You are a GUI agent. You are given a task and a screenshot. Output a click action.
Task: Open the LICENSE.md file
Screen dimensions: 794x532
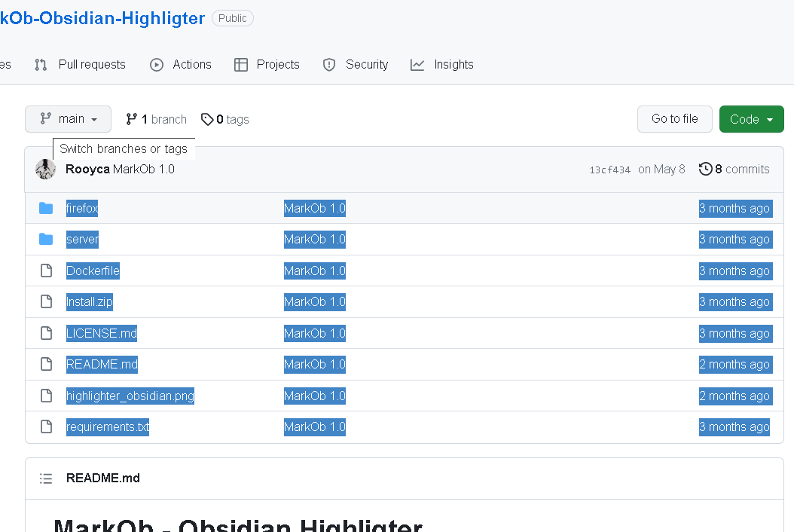(102, 333)
